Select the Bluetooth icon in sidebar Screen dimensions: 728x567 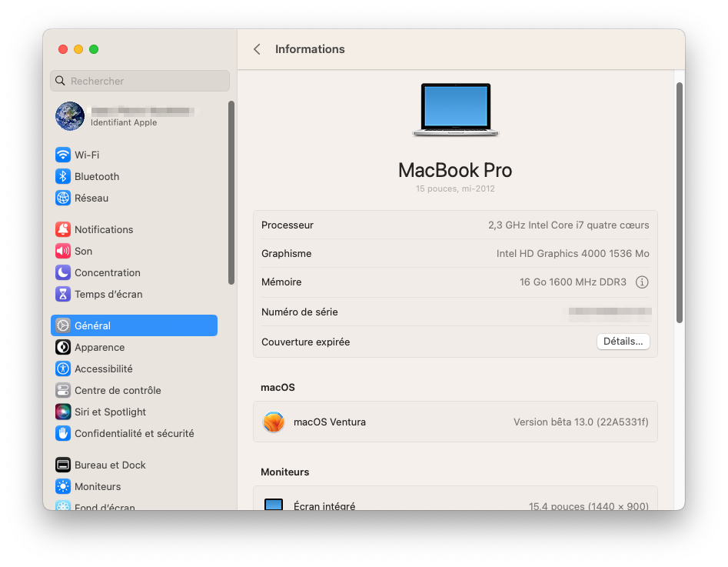coord(63,176)
